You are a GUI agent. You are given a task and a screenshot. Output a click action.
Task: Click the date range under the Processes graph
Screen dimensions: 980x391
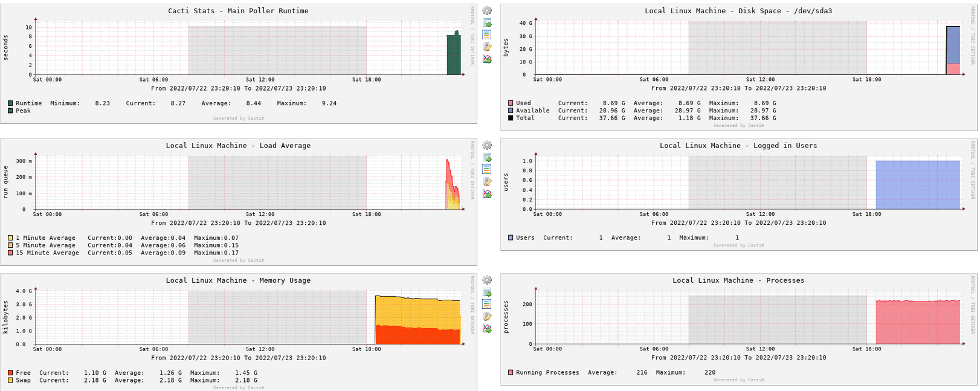(x=738, y=358)
